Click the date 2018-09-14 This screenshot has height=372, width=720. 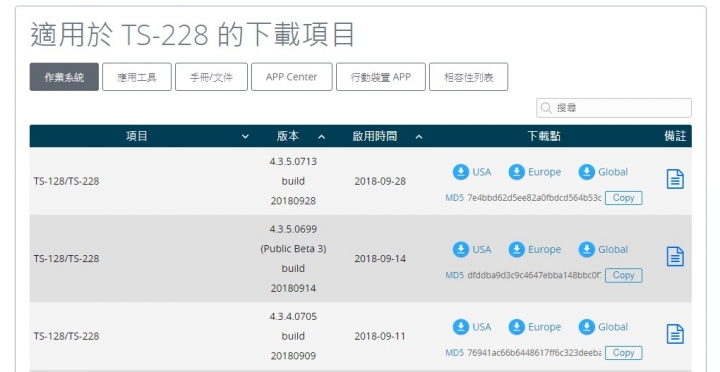(x=380, y=259)
